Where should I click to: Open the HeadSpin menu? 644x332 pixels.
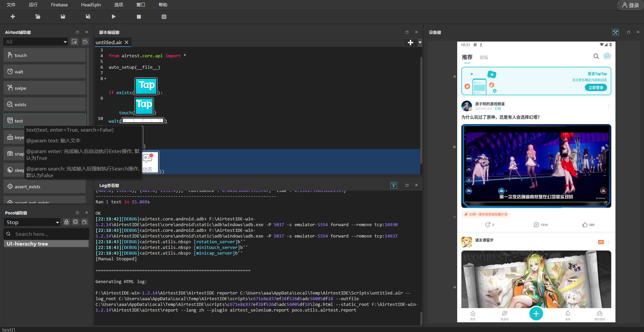[x=91, y=5]
